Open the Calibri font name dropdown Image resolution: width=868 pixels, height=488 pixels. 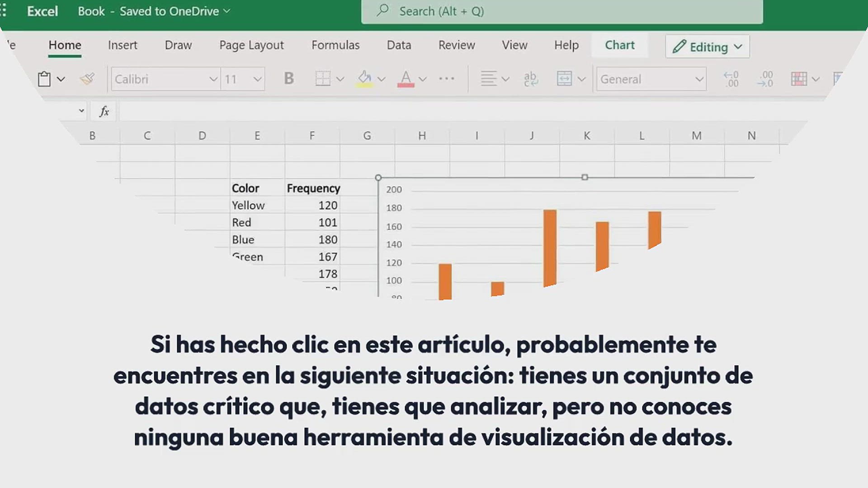(x=165, y=79)
